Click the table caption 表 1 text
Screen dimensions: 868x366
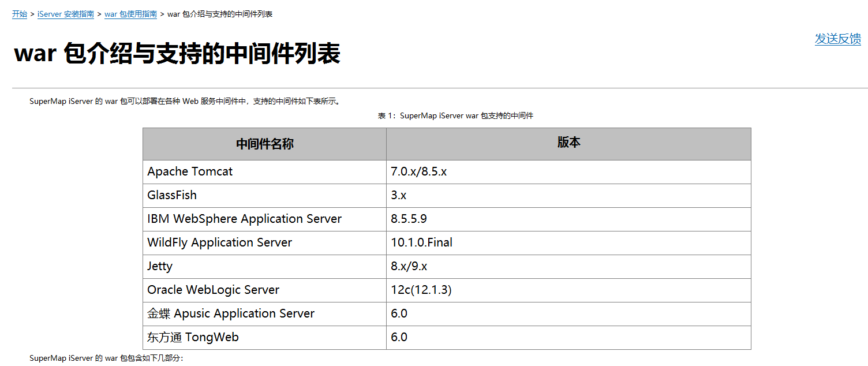click(455, 115)
